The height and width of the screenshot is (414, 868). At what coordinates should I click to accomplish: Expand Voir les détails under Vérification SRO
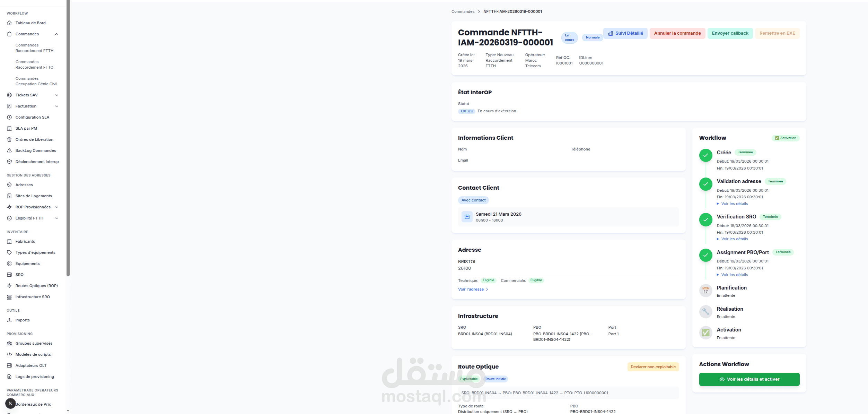pos(734,239)
